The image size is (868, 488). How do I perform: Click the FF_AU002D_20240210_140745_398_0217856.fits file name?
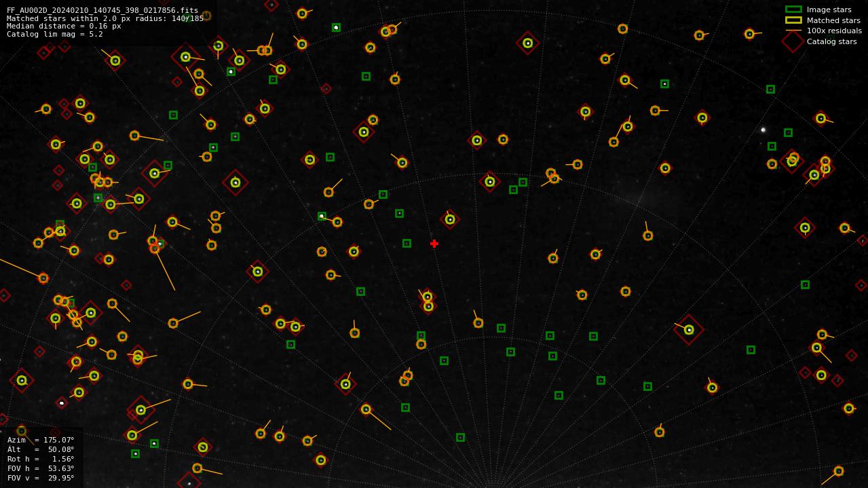click(x=102, y=11)
